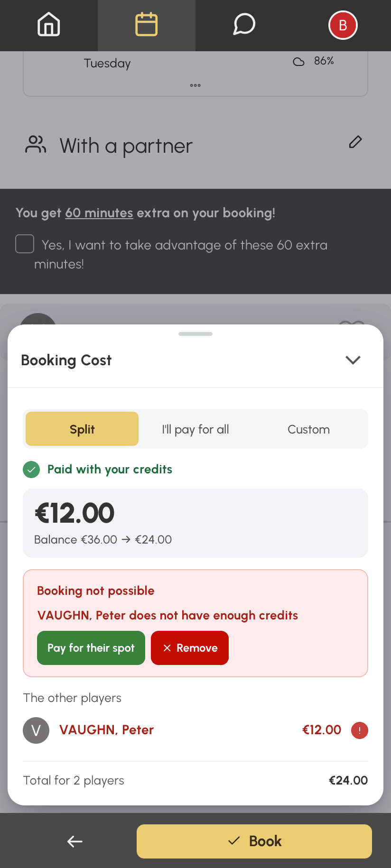Edit partner selection with pencil icon
The image size is (391, 868).
click(355, 142)
